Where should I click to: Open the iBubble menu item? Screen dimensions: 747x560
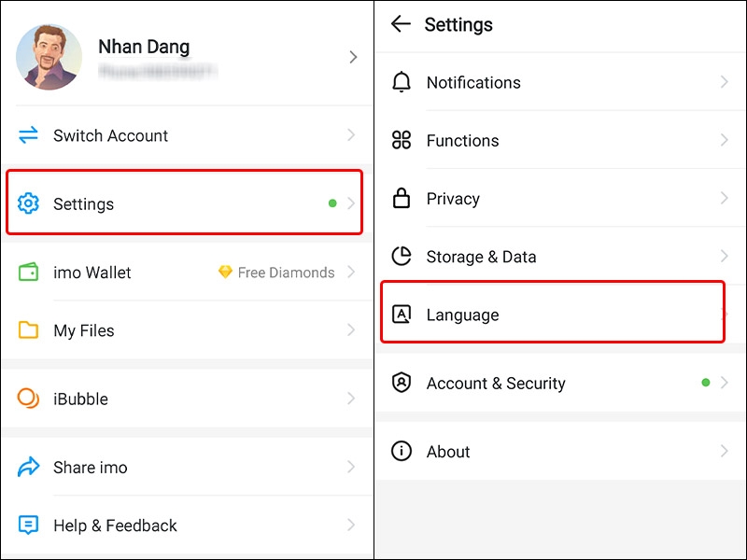coord(188,399)
